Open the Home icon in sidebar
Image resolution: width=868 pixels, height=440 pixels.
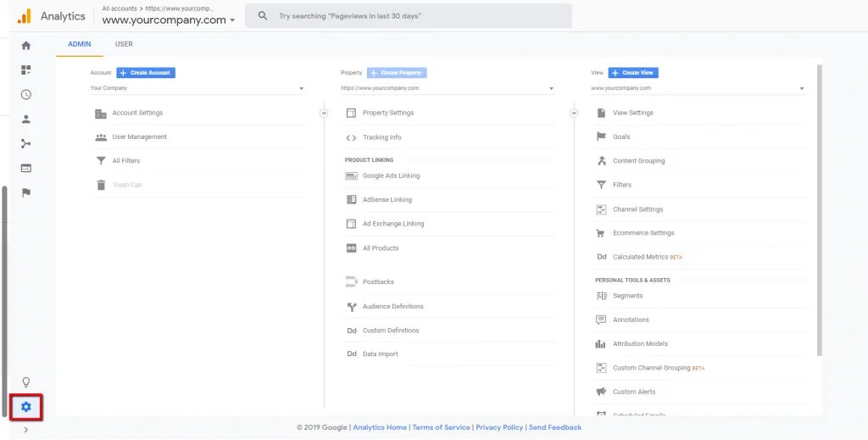tap(26, 46)
